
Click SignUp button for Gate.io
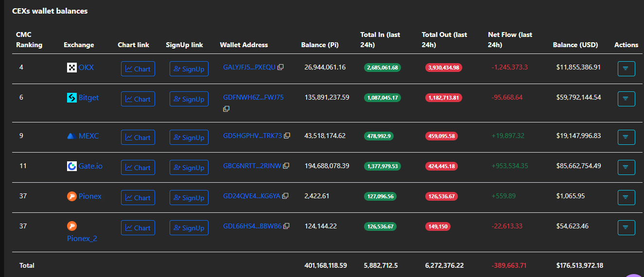pos(189,168)
